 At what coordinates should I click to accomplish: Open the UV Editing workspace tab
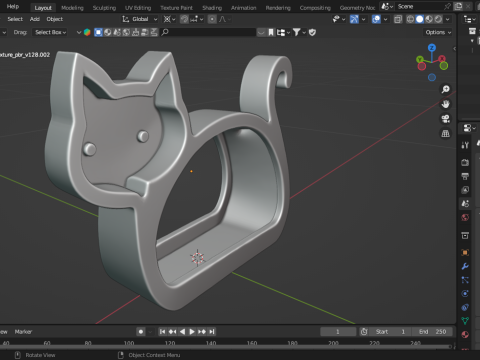[x=138, y=8]
